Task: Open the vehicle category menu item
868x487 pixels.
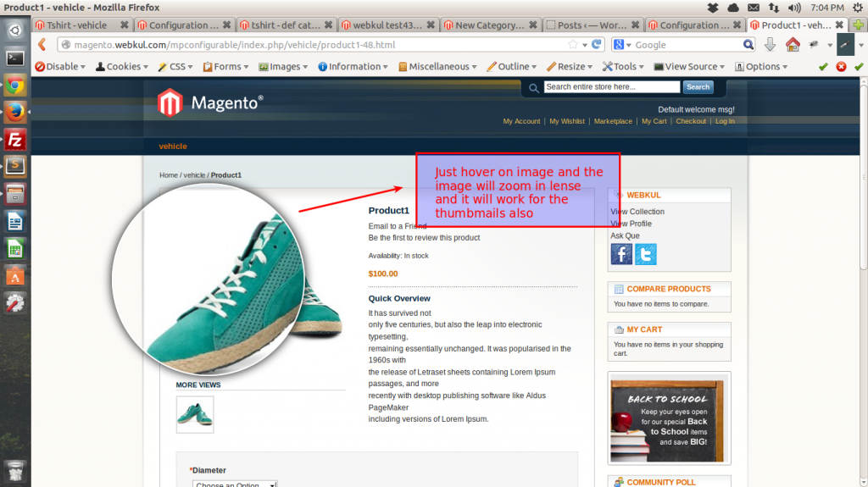Action: [x=173, y=146]
